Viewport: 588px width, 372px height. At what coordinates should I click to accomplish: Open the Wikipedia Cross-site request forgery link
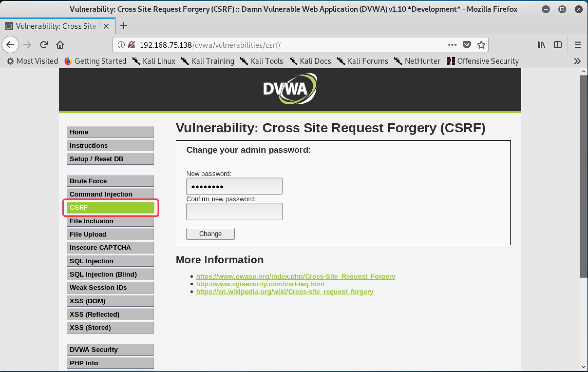[x=285, y=292]
